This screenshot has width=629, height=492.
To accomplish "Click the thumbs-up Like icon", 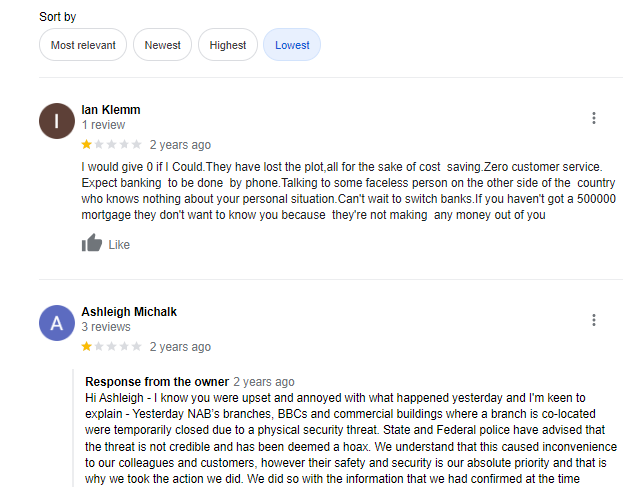I will (92, 243).
